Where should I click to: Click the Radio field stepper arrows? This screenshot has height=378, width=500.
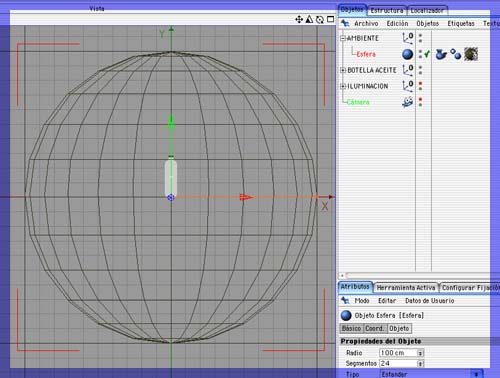tap(421, 353)
